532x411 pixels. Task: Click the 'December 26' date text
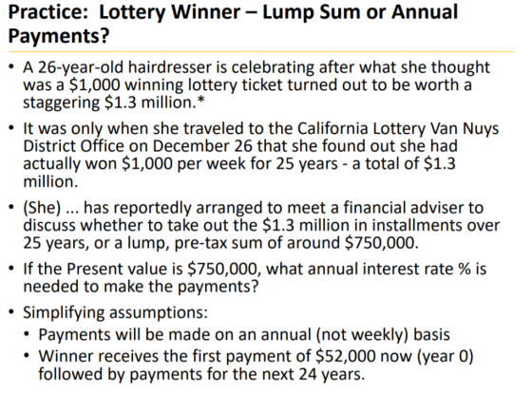[x=202, y=146]
